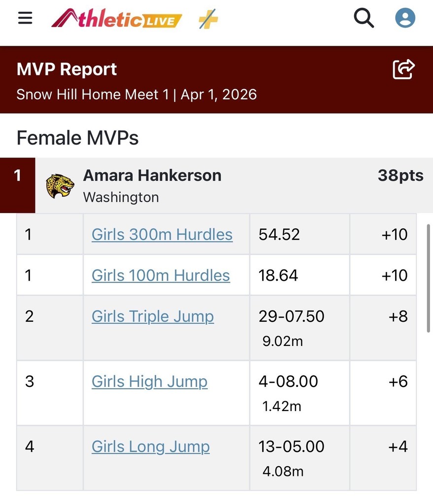Click the Female MVPs heading
The height and width of the screenshot is (504, 433).
click(x=77, y=138)
